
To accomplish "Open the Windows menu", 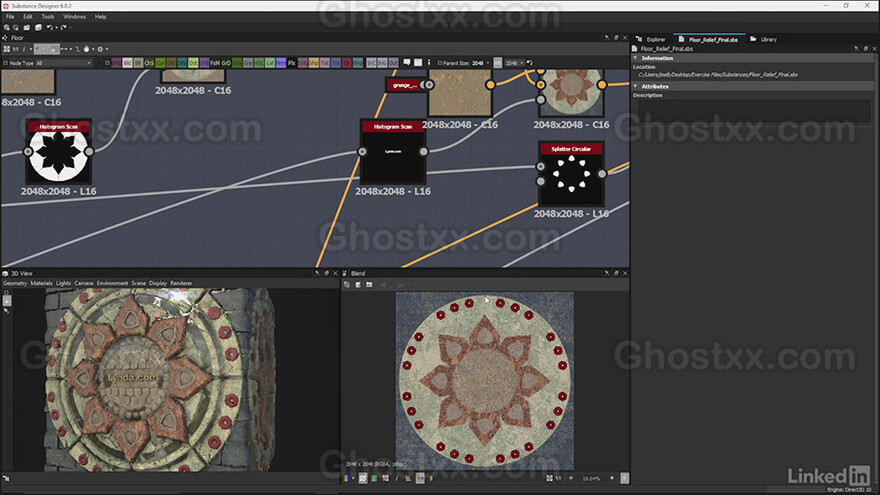I will point(74,17).
